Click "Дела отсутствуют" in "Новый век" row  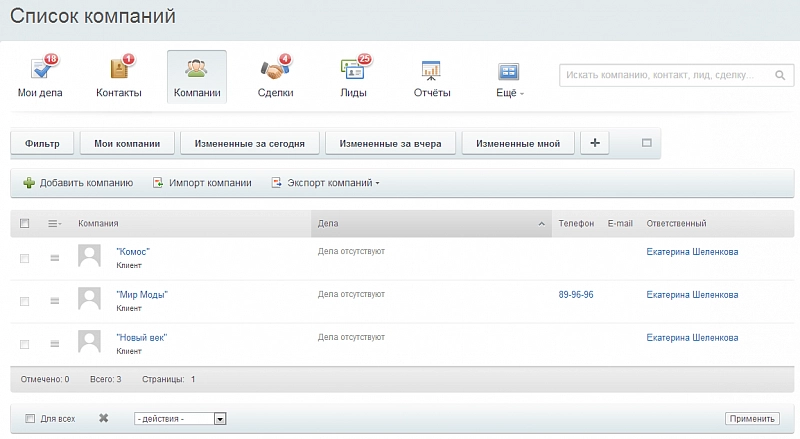351,337
